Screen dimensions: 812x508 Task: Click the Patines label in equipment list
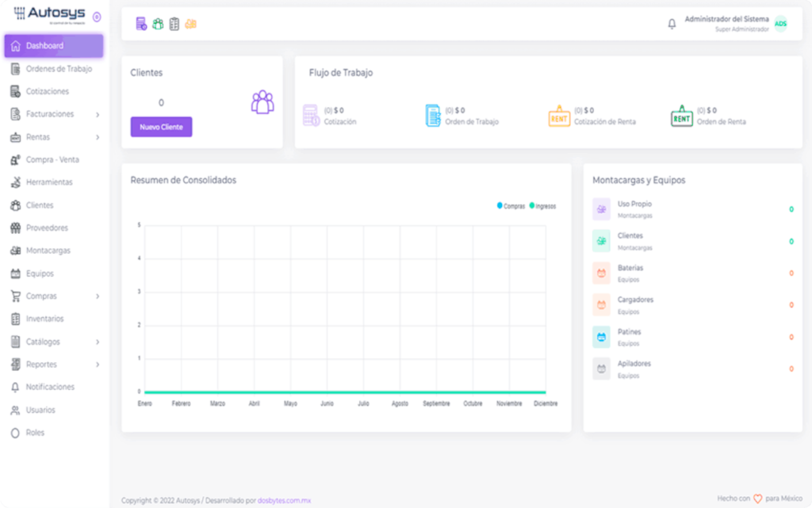pyautogui.click(x=629, y=332)
